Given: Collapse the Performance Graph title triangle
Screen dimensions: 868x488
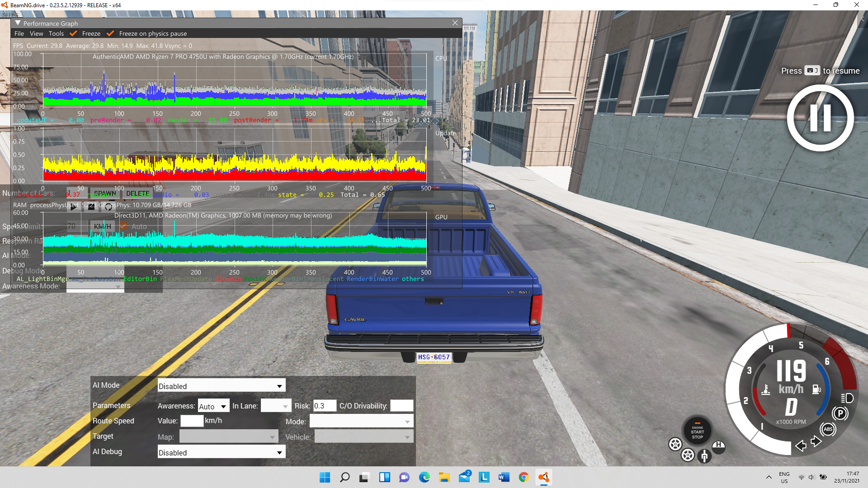Looking at the screenshot, I should [x=18, y=23].
